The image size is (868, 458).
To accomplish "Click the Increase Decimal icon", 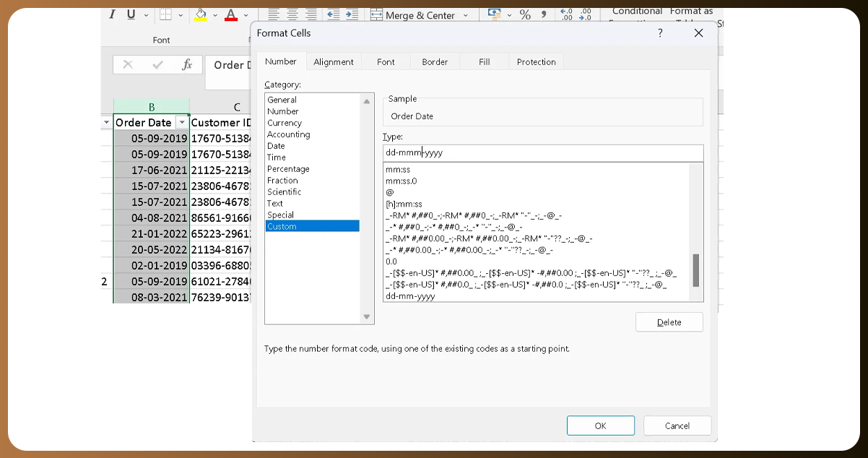I will pyautogui.click(x=567, y=14).
